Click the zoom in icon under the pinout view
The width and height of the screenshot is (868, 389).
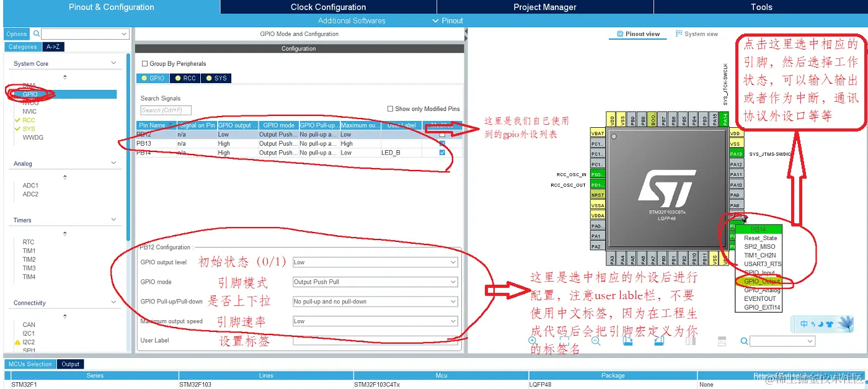click(533, 341)
